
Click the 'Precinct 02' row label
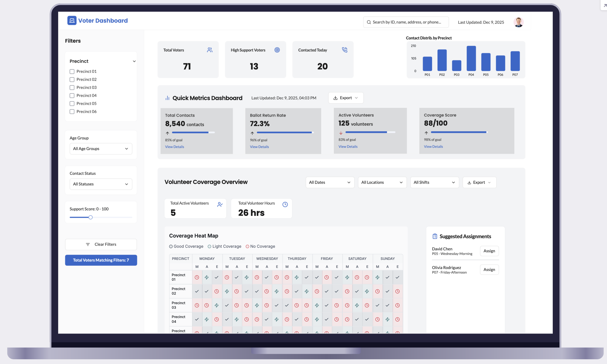click(x=178, y=291)
